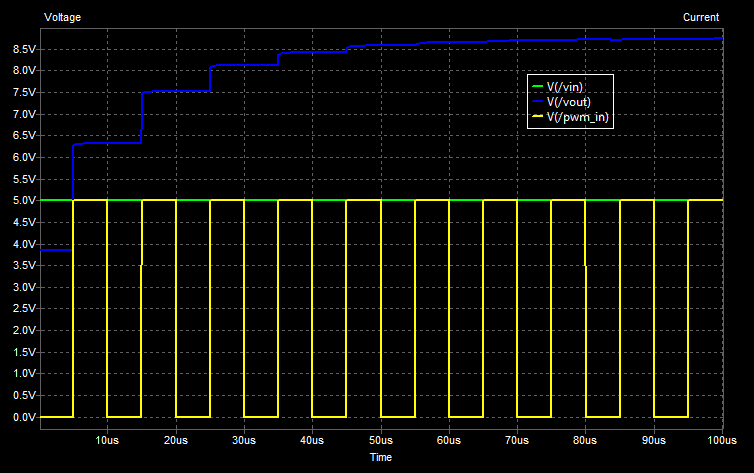Click the 5.0V label on voltage axis
Viewport: 754px width, 473px height.
point(24,201)
